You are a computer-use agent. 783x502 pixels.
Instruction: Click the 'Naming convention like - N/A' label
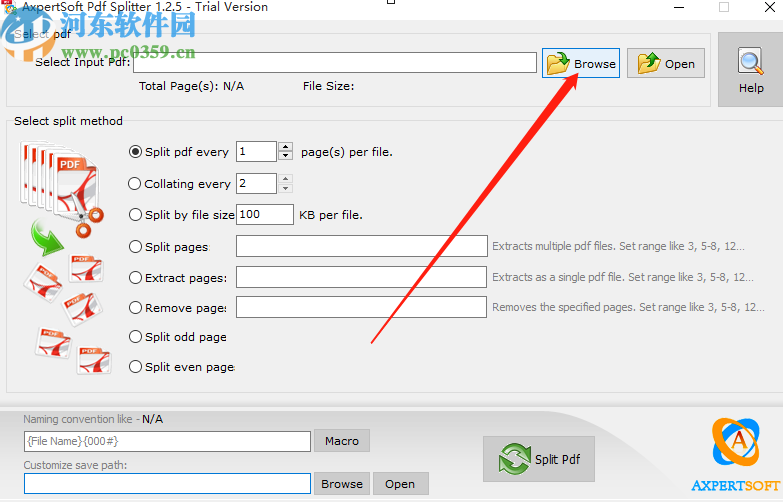pyautogui.click(x=93, y=419)
